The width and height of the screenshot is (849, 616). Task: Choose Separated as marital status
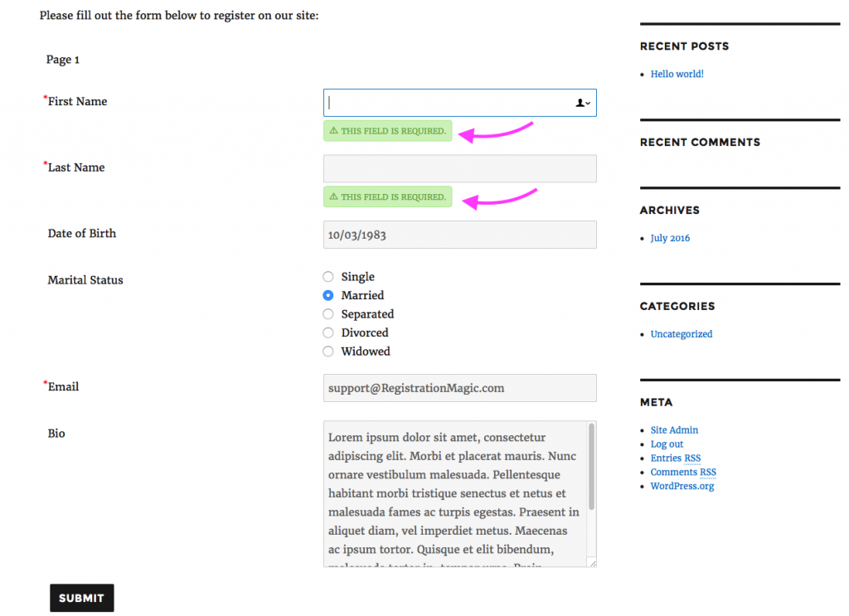click(x=328, y=314)
